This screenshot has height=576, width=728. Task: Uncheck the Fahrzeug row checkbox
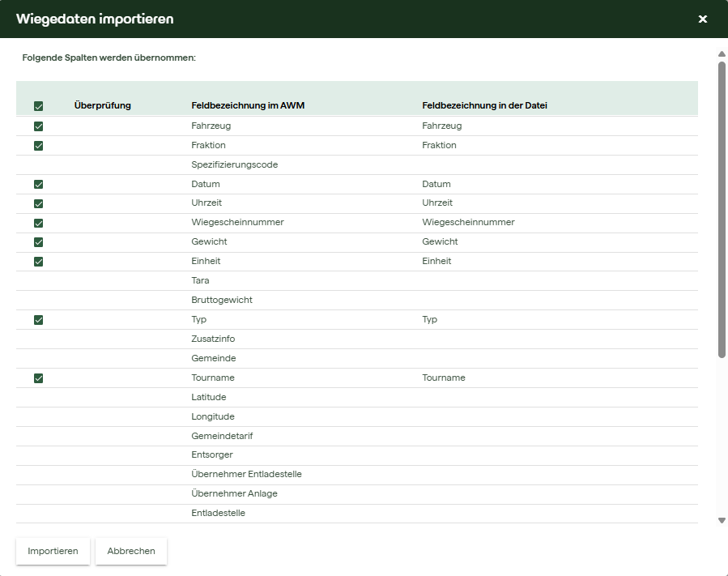(38, 126)
